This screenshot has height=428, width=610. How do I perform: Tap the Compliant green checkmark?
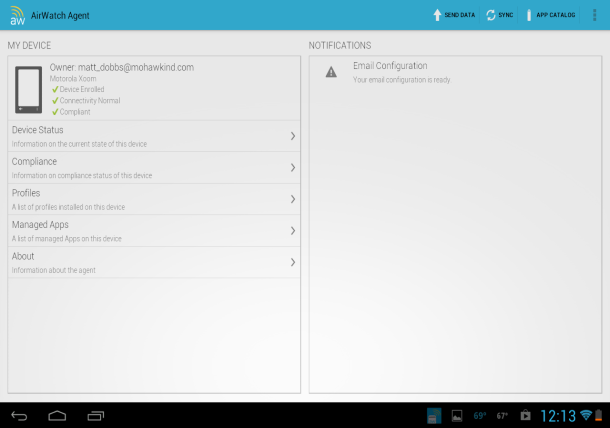(x=55, y=112)
